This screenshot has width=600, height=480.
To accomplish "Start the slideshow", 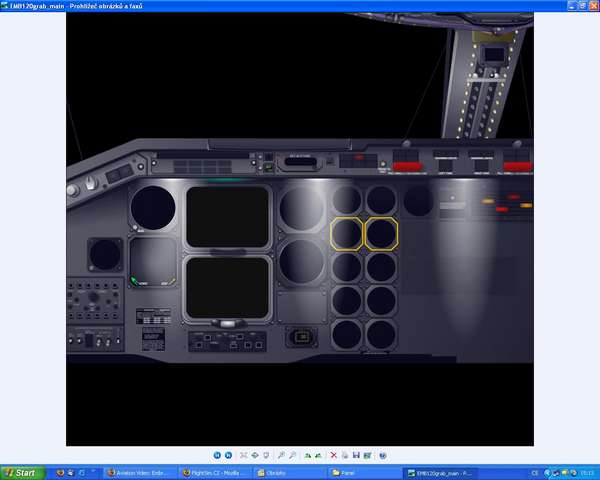I will [267, 455].
